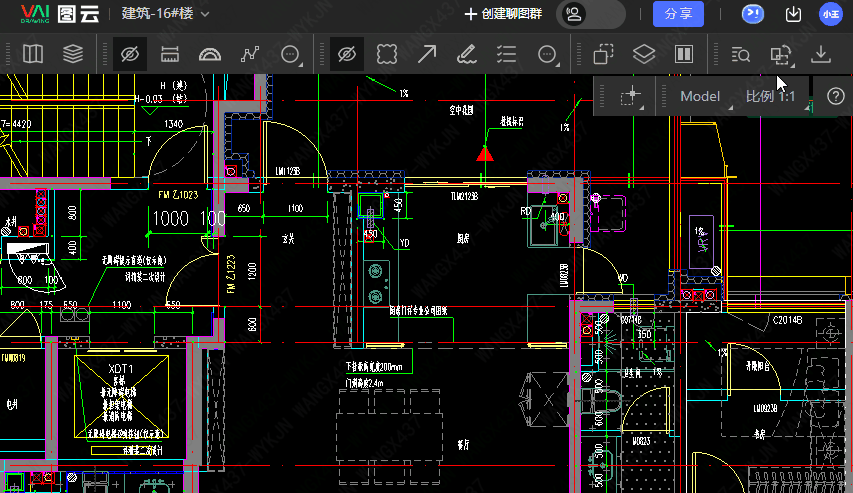Select the freehand pen markup tool
This screenshot has height=493, width=853.
coord(466,54)
